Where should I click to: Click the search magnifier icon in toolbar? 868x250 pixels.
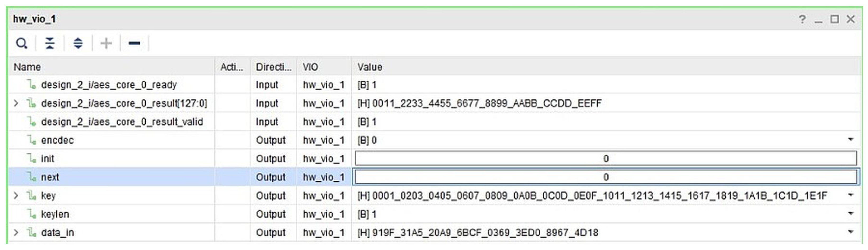click(x=22, y=43)
